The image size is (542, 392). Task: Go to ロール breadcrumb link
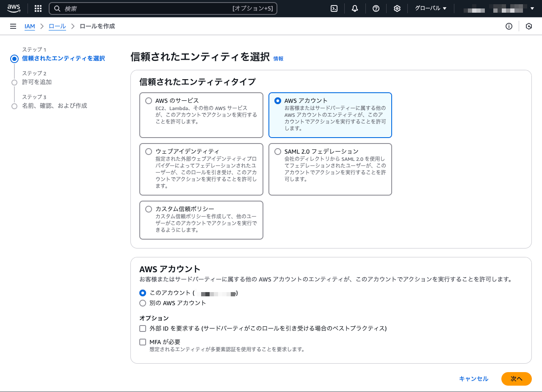pyautogui.click(x=57, y=26)
